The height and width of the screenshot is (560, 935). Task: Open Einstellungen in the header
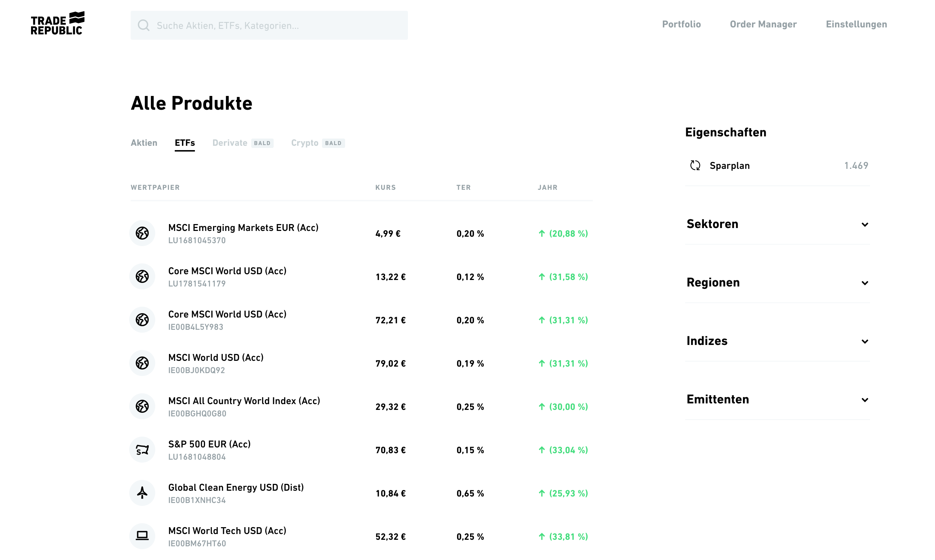(856, 25)
